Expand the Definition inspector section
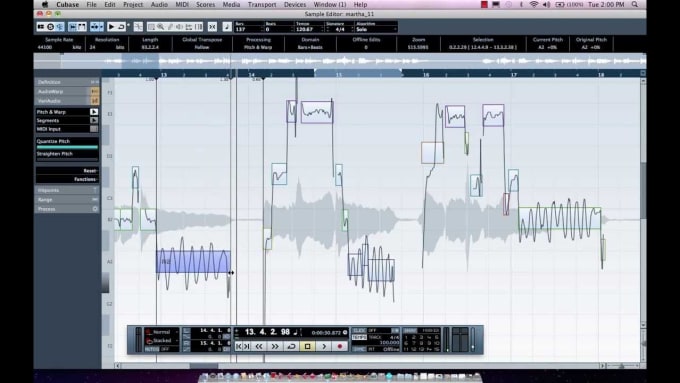This screenshot has width=680, height=383. 67,82
